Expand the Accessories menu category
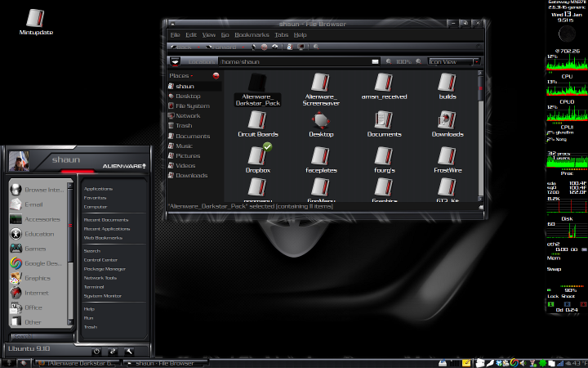588x368 pixels. pos(38,219)
